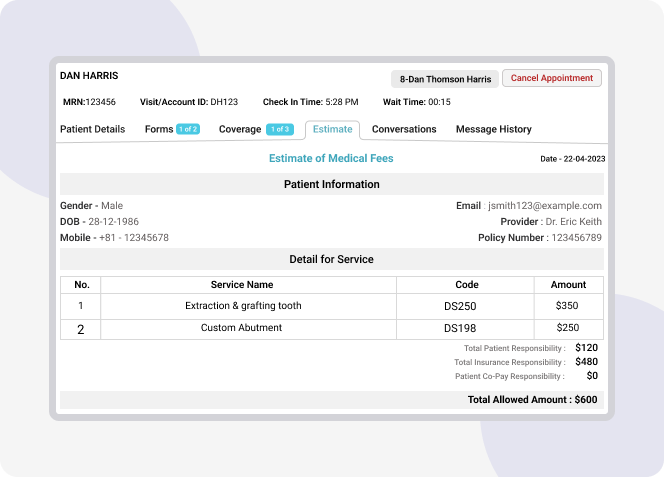Image resolution: width=664 pixels, height=477 pixels.
Task: Click the Patient Information section header
Action: coord(331,184)
